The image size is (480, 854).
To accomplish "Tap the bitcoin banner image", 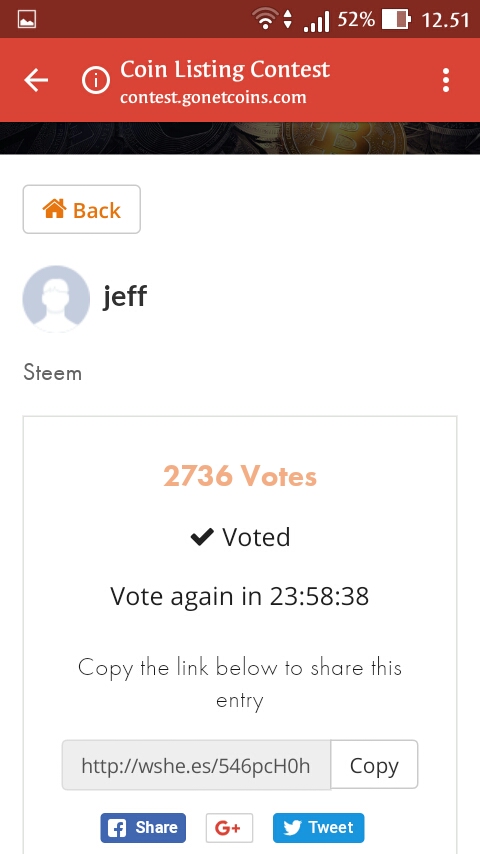I will pyautogui.click(x=240, y=138).
